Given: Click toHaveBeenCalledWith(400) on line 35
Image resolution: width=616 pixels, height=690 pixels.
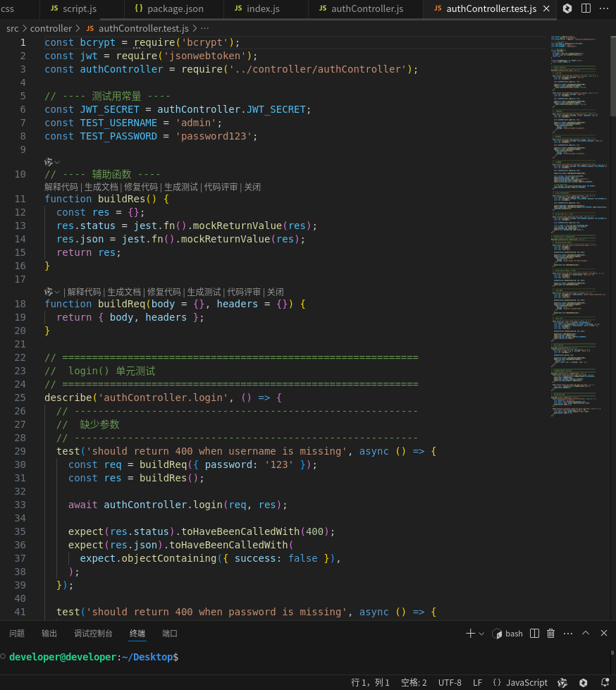Looking at the screenshot, I should click(x=255, y=531).
